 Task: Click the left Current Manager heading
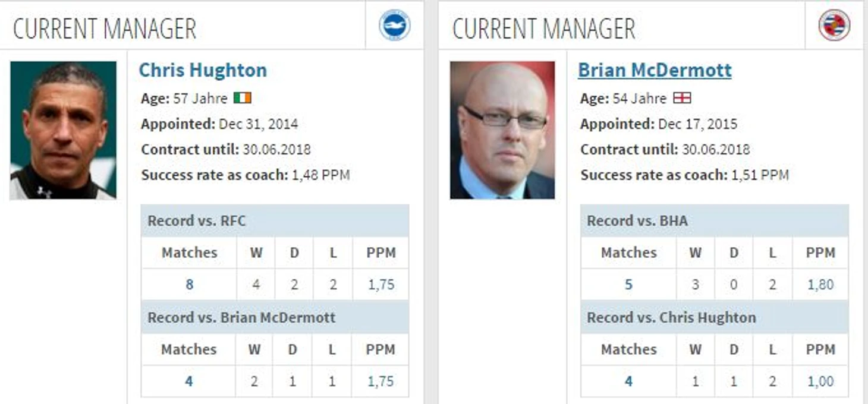tap(105, 29)
